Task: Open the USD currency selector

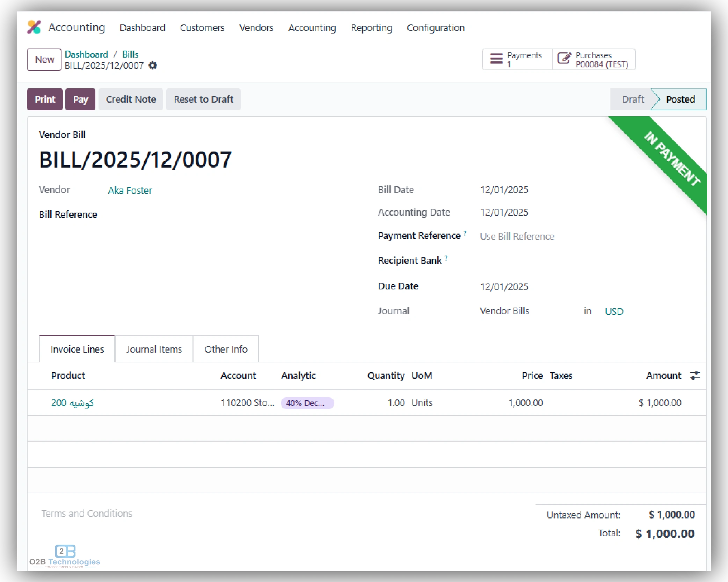Action: pos(614,311)
